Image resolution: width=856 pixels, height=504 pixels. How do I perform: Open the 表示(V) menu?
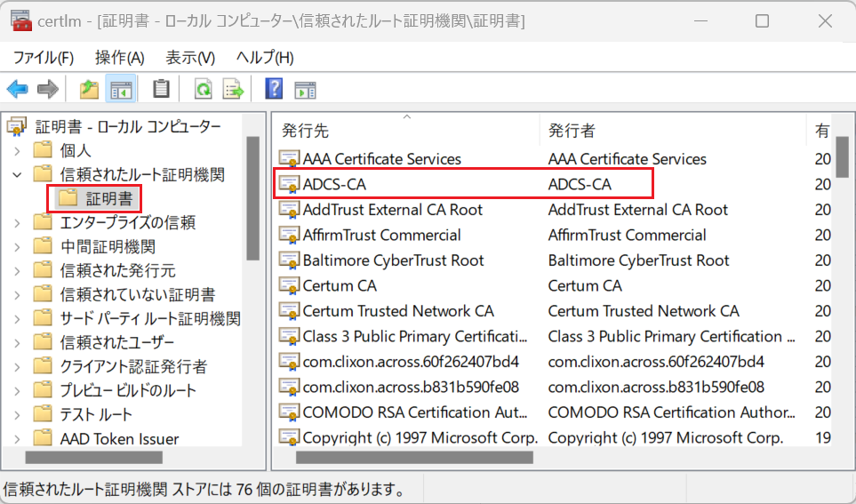click(x=190, y=58)
